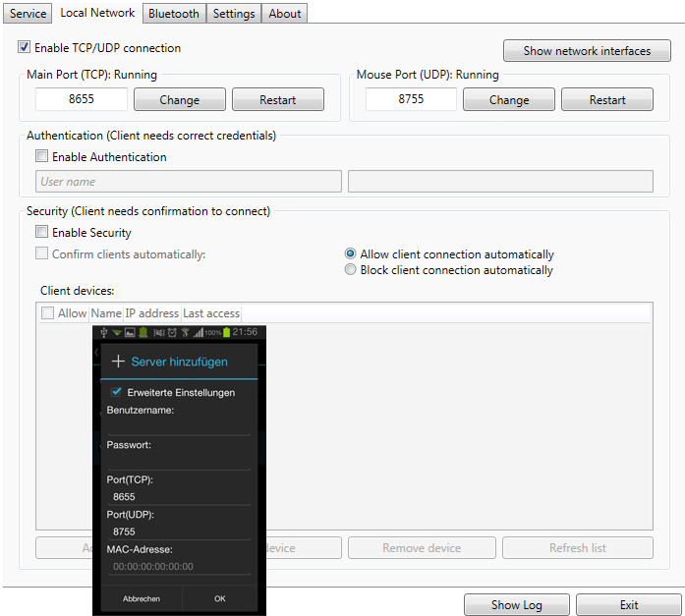Tap Abbrechen in the phone dialog
This screenshot has width=685, height=616.
142,598
